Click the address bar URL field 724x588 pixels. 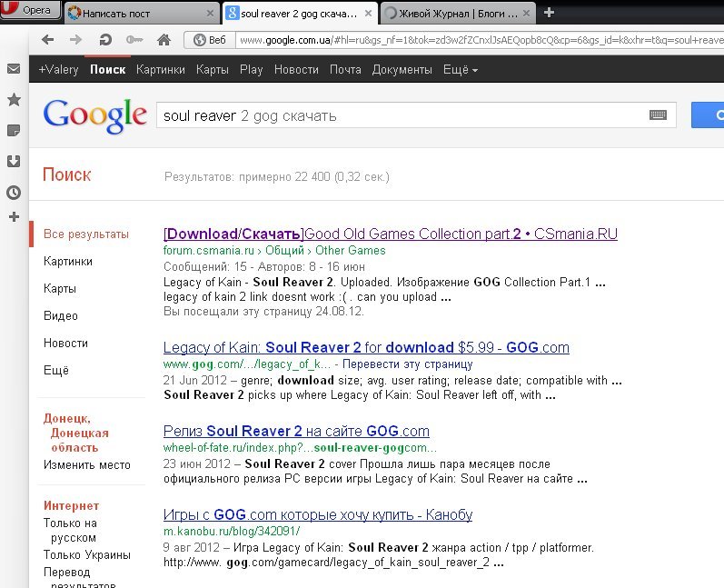tap(481, 40)
